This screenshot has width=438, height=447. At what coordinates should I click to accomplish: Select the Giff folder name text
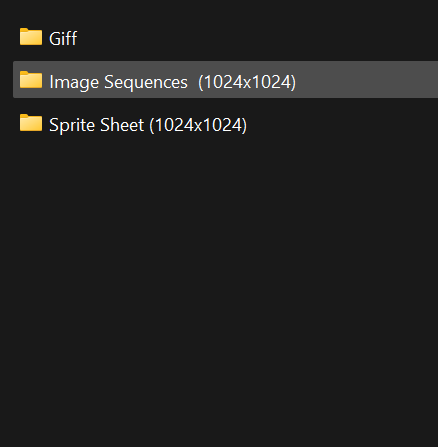click(63, 38)
